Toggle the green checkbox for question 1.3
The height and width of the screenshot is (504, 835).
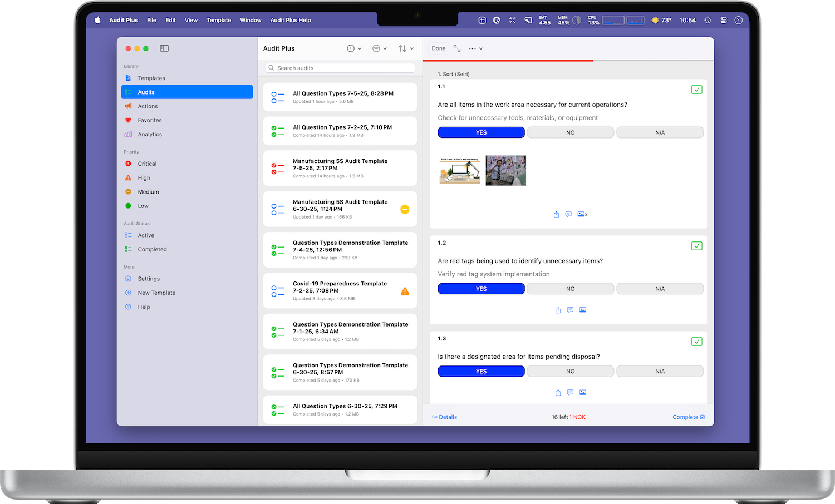pos(696,342)
